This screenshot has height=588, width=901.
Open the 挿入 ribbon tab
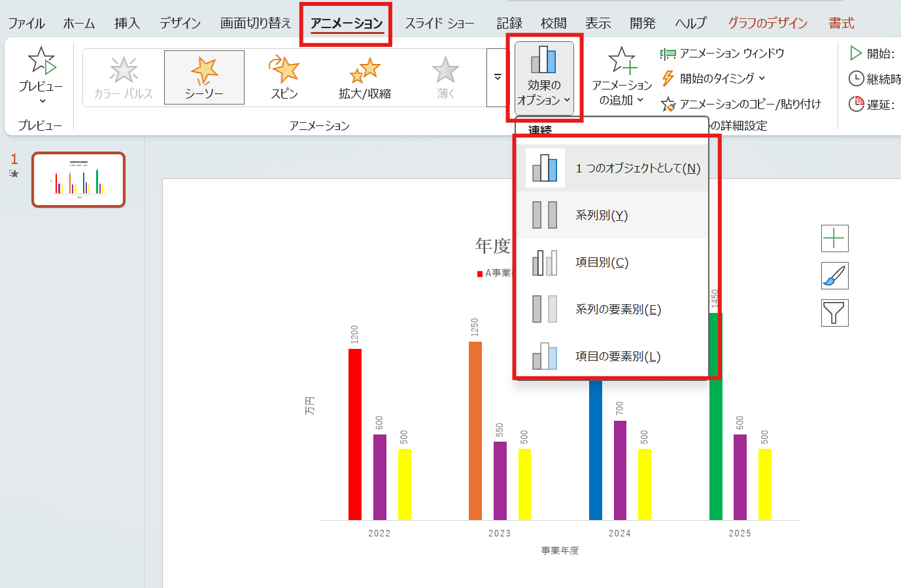coord(126,22)
